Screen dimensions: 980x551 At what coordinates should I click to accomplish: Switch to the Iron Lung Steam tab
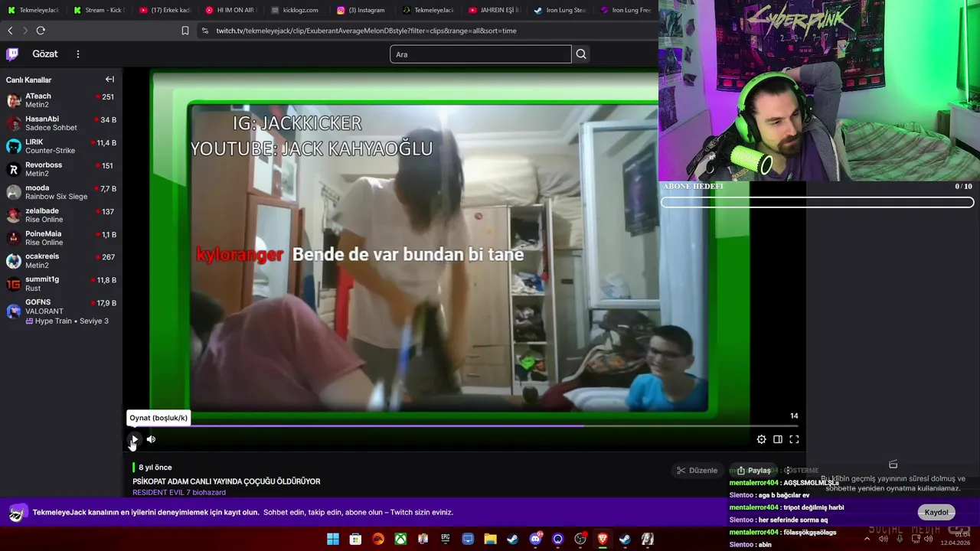point(559,10)
